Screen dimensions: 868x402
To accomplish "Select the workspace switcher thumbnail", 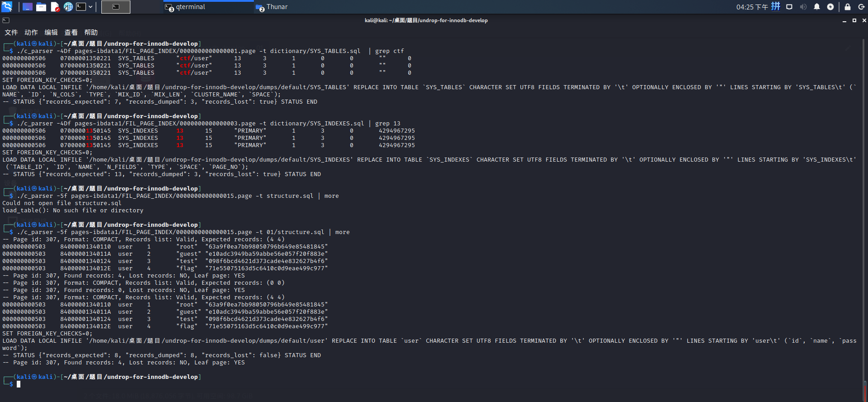I will (116, 7).
